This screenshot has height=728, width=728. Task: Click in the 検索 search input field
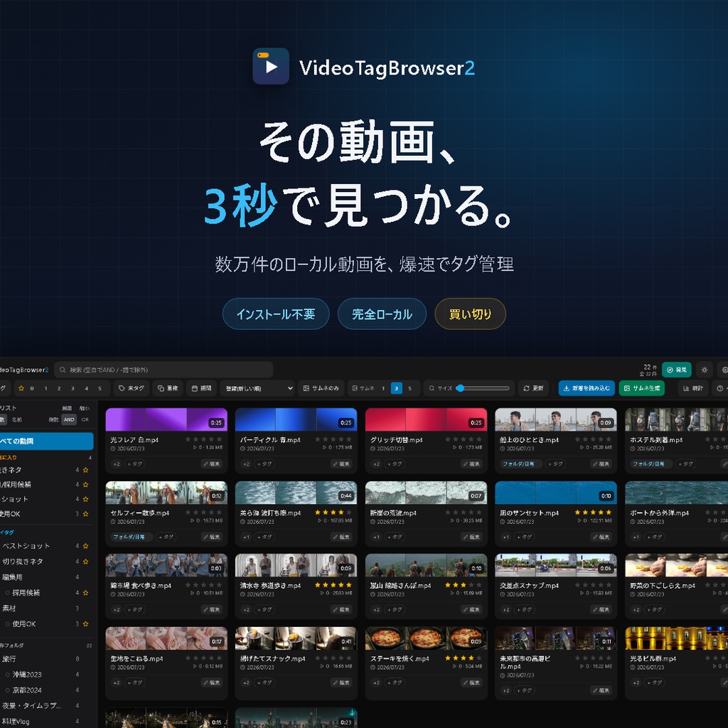point(164,370)
